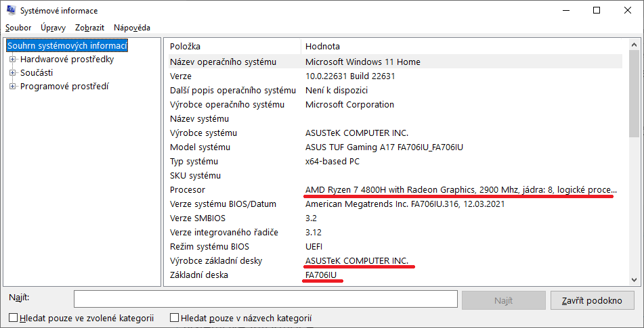
Task: Click the value Microsoft Windows 11 Home
Action: point(363,62)
